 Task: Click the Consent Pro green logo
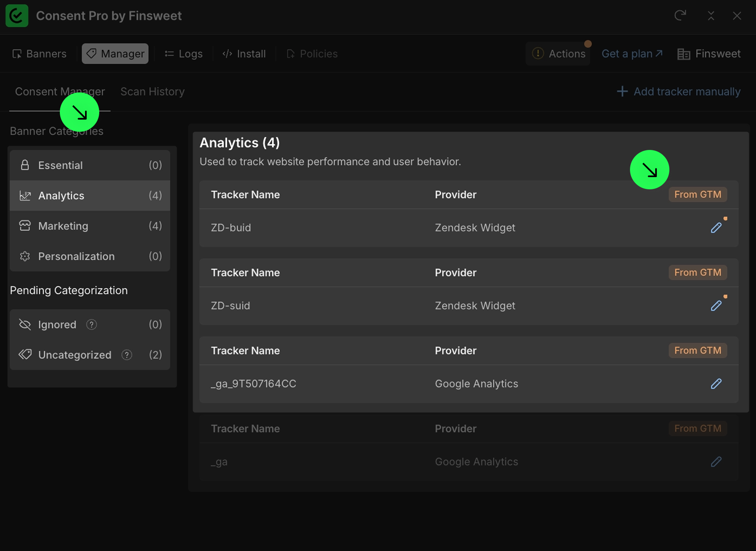point(17,16)
